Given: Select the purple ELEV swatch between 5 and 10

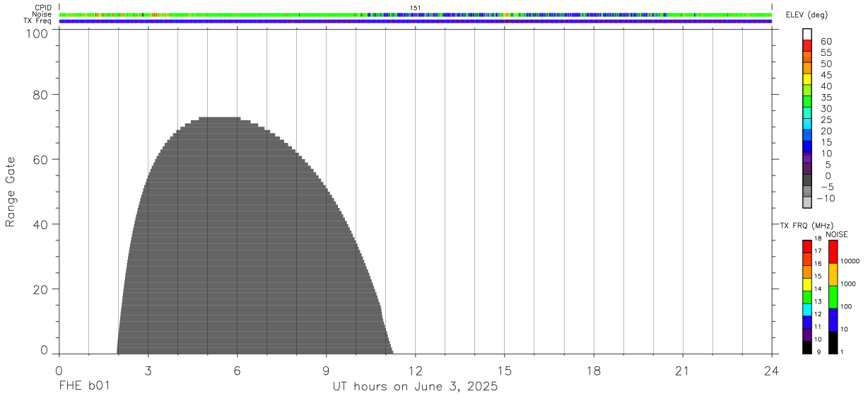Looking at the screenshot, I should [x=807, y=158].
